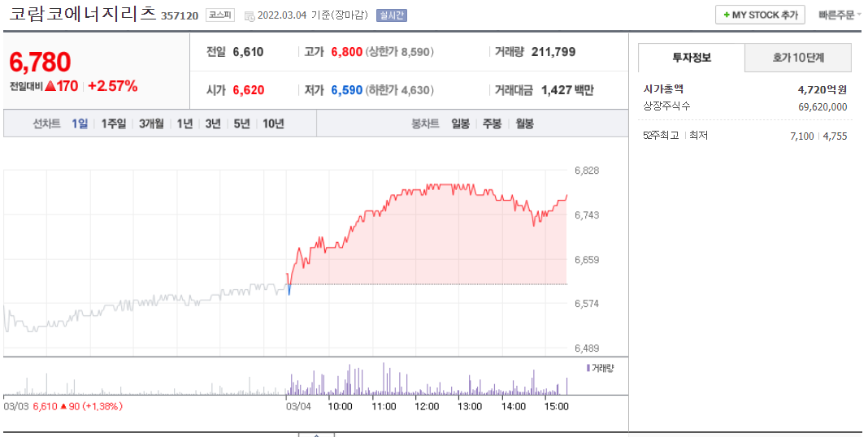Switch to 월봉 candlestick chart
868x437 pixels.
(524, 123)
